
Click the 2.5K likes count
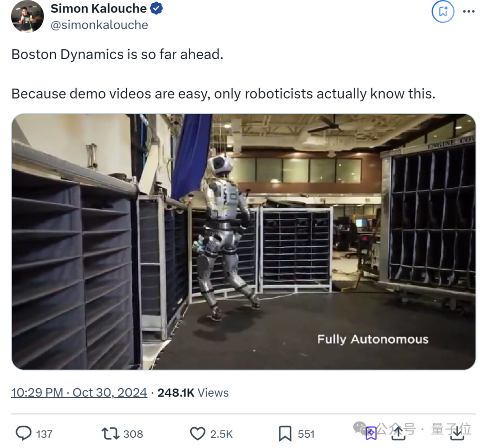221,434
